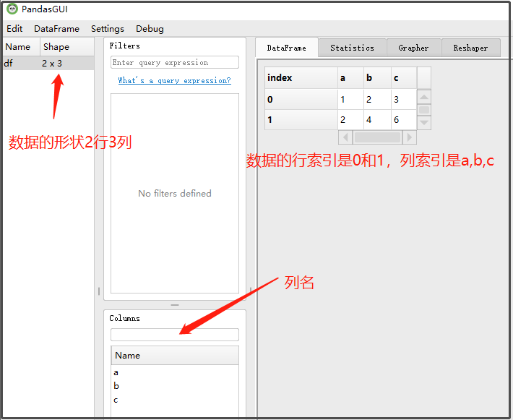Select cell with value 4
Viewport: 513px width, 420px height.
377,119
